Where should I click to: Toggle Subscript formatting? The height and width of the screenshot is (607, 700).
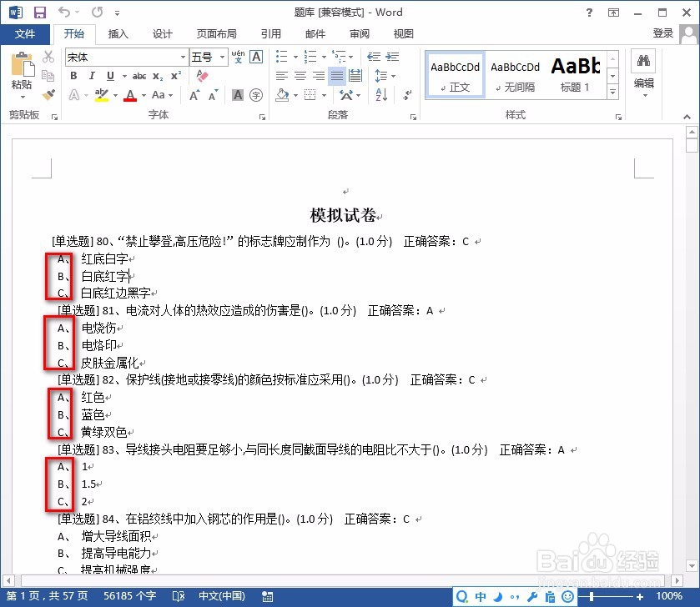[158, 76]
